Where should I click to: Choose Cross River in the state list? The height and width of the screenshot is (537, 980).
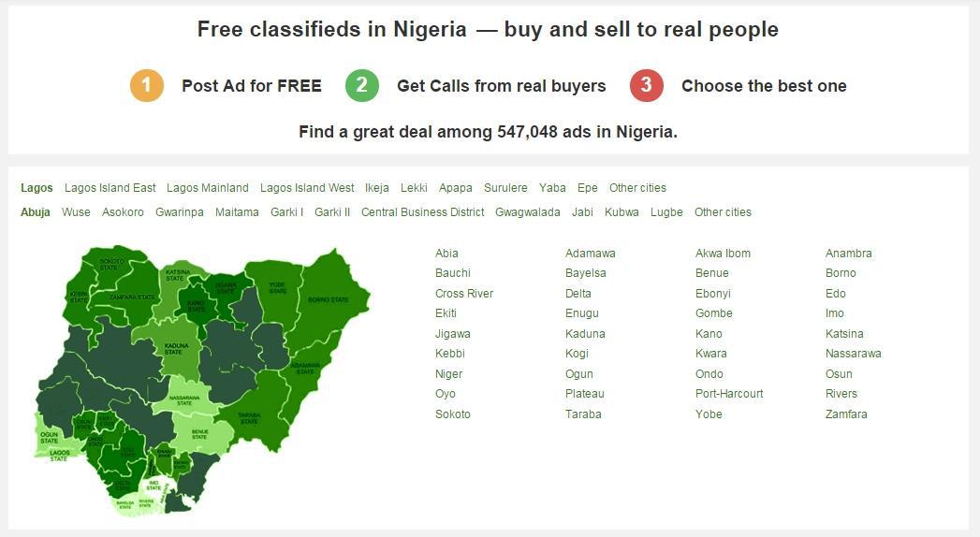pyautogui.click(x=464, y=294)
